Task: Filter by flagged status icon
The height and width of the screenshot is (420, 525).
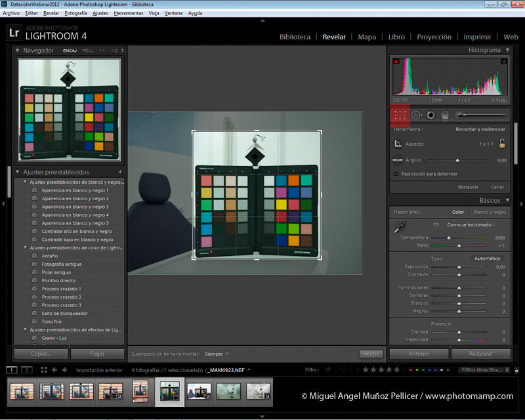Action: [x=327, y=369]
